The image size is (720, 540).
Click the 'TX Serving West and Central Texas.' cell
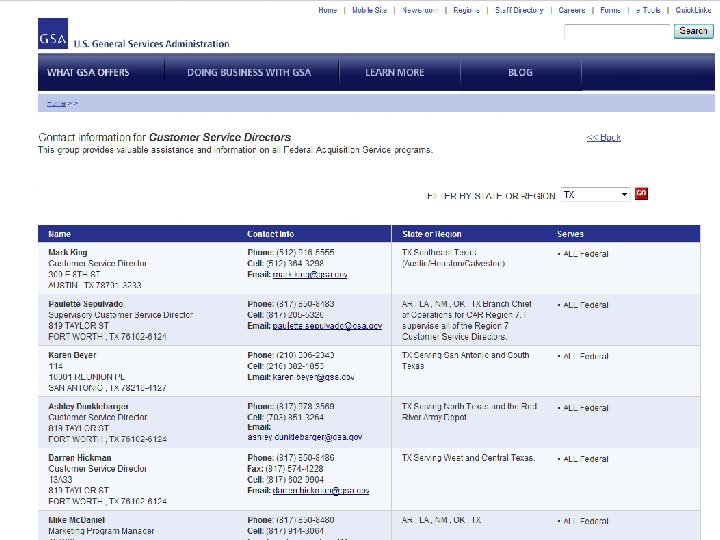coord(468,458)
